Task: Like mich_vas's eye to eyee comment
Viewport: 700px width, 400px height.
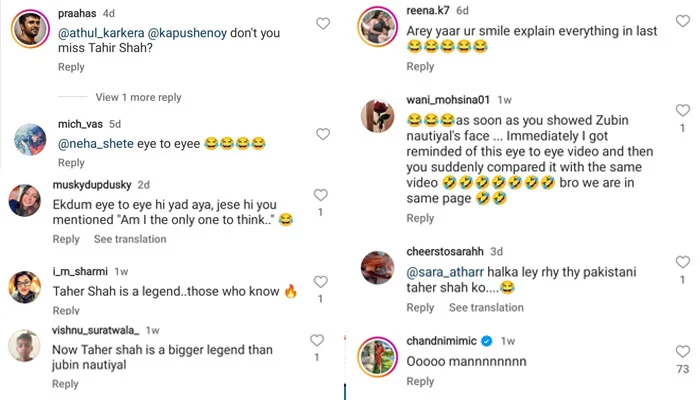Action: [323, 134]
